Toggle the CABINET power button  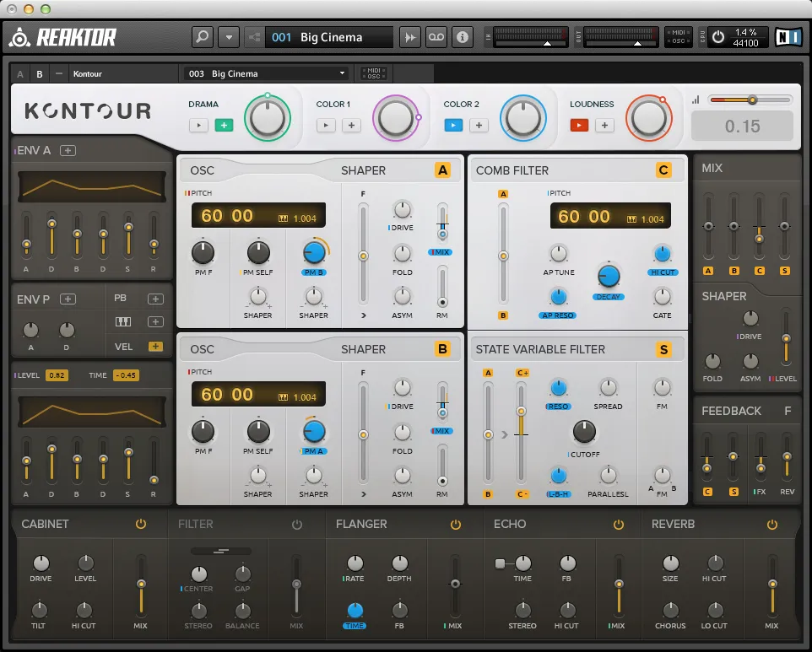tap(141, 524)
